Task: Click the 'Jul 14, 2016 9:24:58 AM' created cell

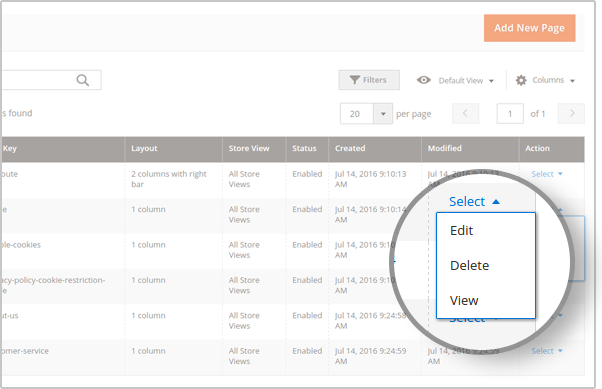Action: click(x=370, y=321)
